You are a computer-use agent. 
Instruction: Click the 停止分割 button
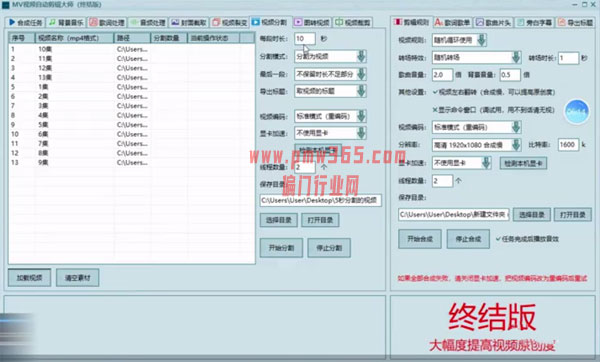329,248
